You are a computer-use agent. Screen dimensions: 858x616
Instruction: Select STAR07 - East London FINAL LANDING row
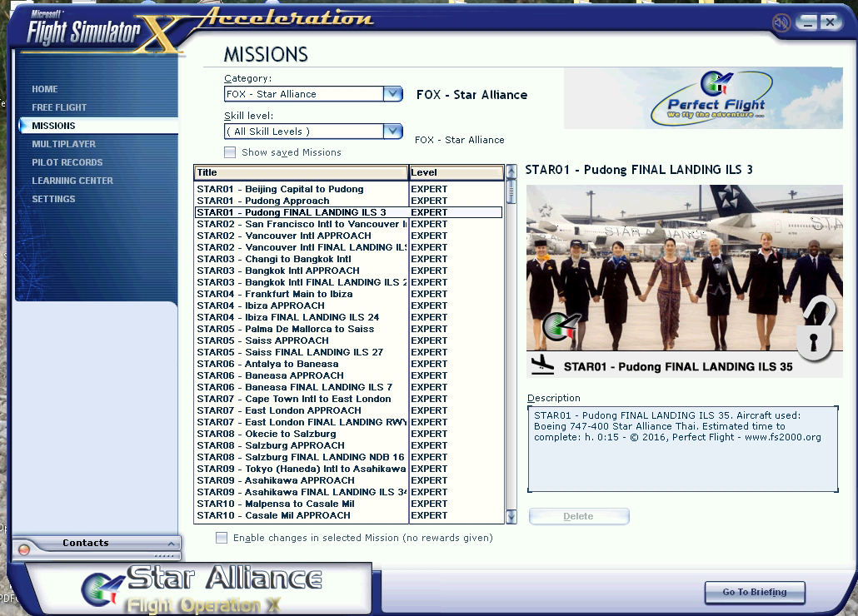tap(348, 423)
